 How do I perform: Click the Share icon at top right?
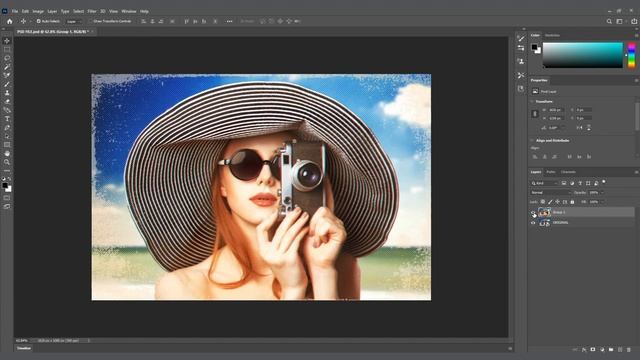(634, 21)
